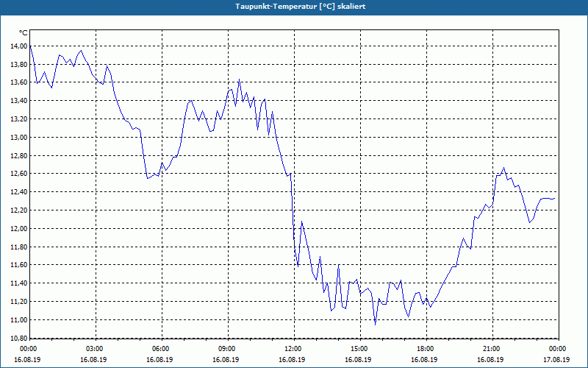The width and height of the screenshot is (588, 368).
Task: Click the 21:00 time axis label
Action: click(492, 348)
